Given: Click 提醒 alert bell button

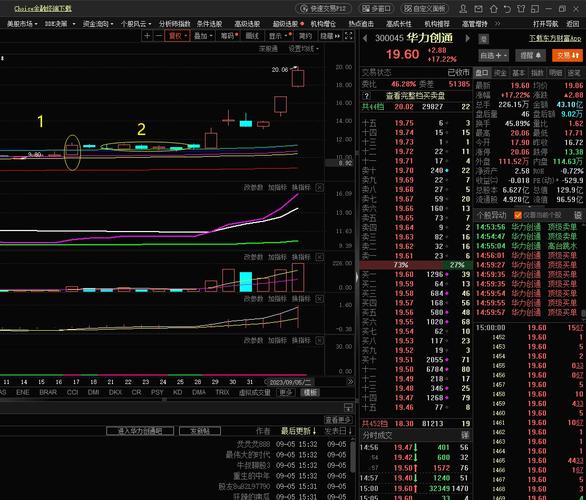Looking at the screenshot, I should (531, 56).
